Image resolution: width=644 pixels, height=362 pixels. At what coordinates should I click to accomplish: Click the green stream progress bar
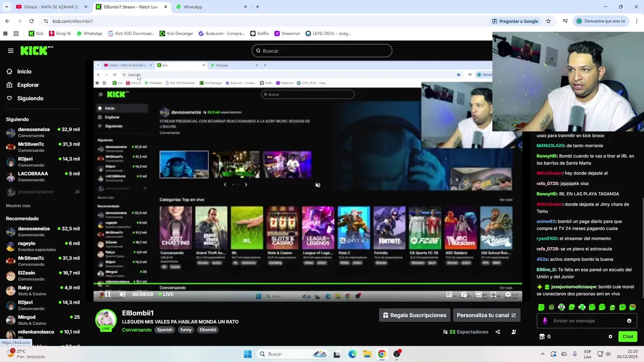(x=307, y=284)
